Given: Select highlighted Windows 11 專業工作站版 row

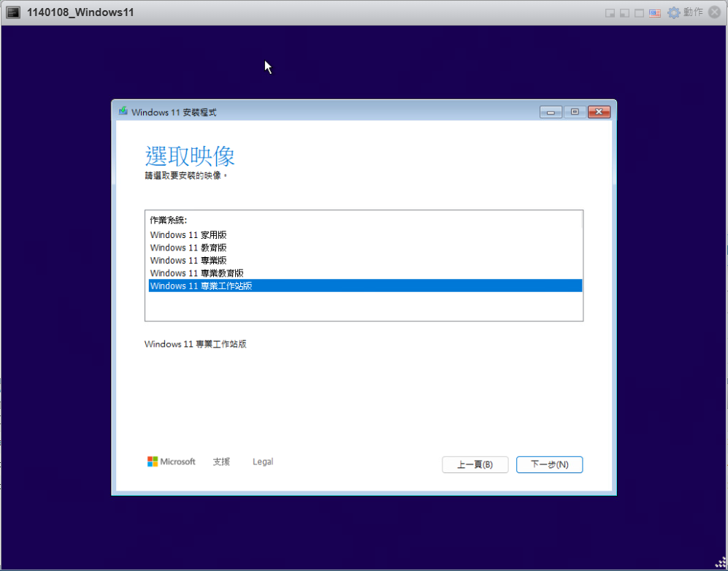Looking at the screenshot, I should tap(365, 286).
